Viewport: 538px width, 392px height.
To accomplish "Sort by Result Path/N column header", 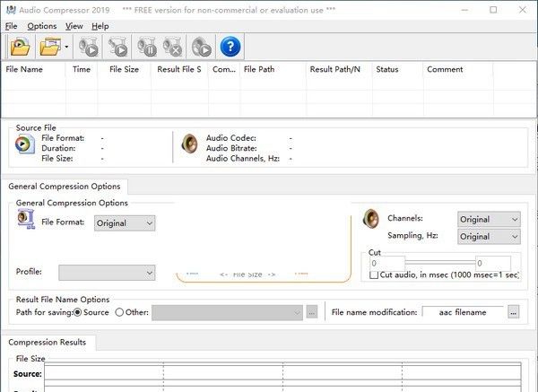I will click(339, 69).
